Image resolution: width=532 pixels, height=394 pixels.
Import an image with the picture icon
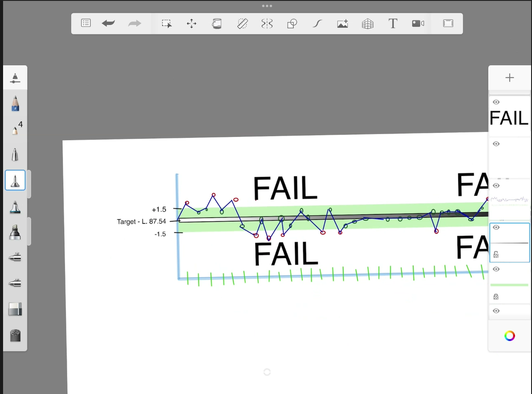pyautogui.click(x=343, y=24)
